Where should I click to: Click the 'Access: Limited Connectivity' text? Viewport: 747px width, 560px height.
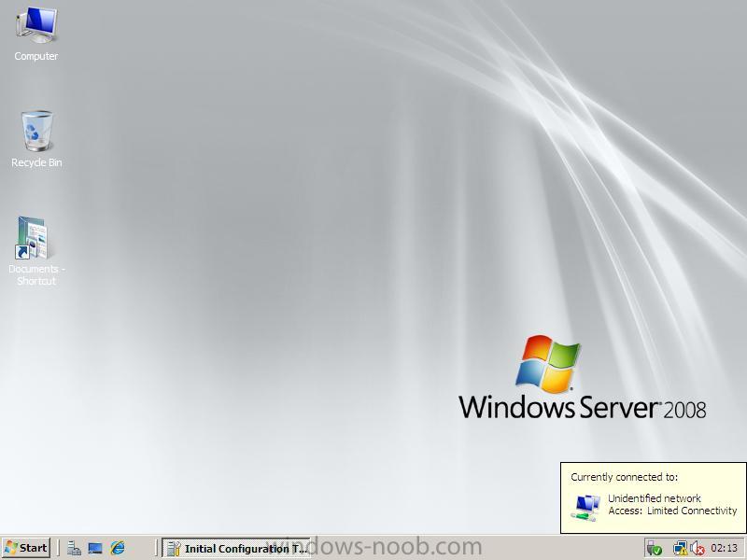pyautogui.click(x=672, y=511)
